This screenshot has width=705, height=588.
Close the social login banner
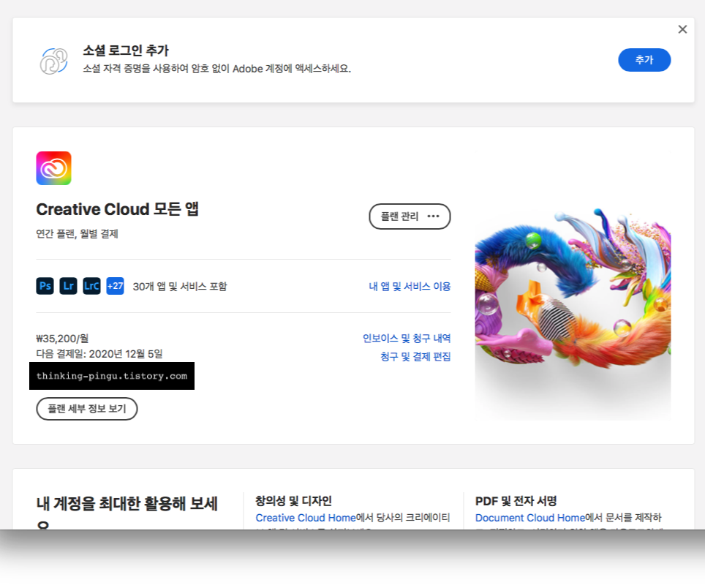[682, 29]
